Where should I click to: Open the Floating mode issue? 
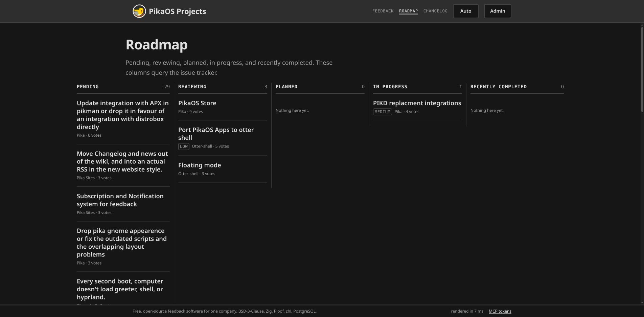coord(200,165)
